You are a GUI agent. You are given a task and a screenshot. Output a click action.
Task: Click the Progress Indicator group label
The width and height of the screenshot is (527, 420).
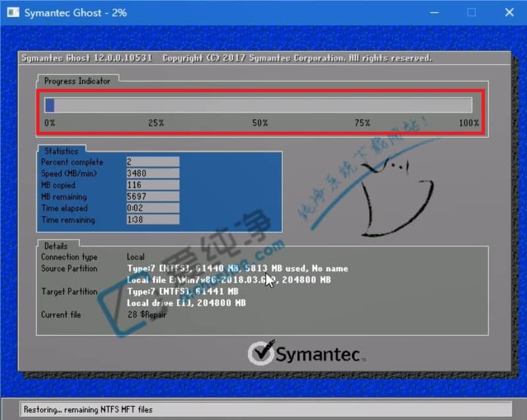(77, 81)
